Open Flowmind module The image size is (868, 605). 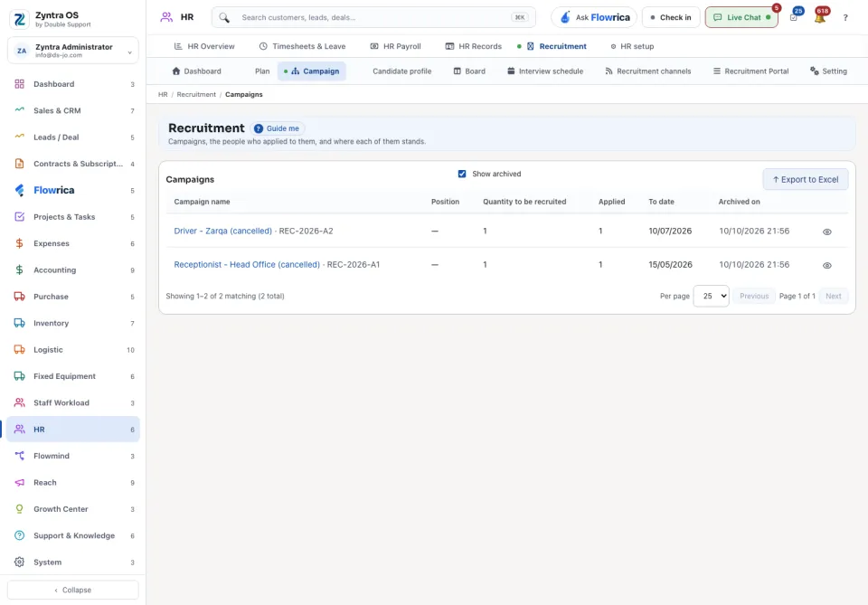click(x=73, y=456)
